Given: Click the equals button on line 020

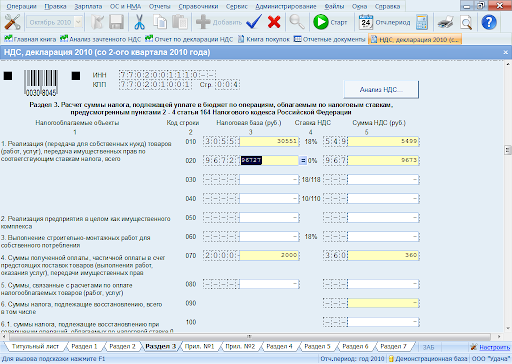Looking at the screenshot, I should click(303, 161).
